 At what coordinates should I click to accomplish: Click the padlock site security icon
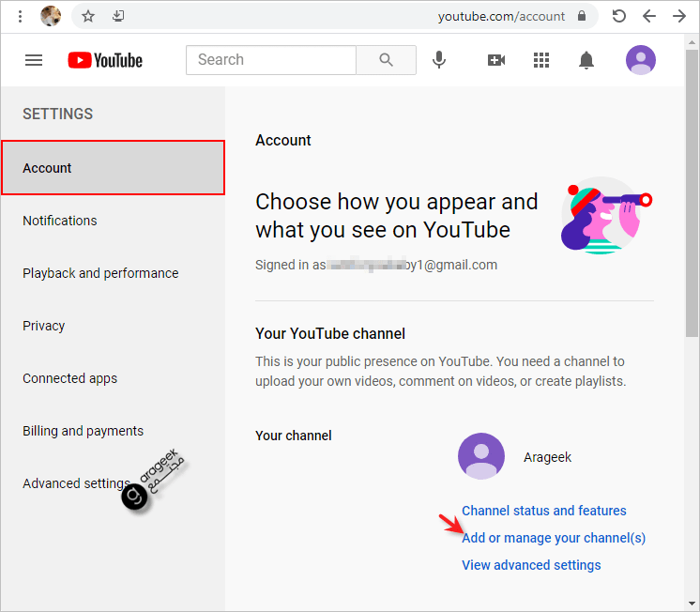[x=581, y=16]
